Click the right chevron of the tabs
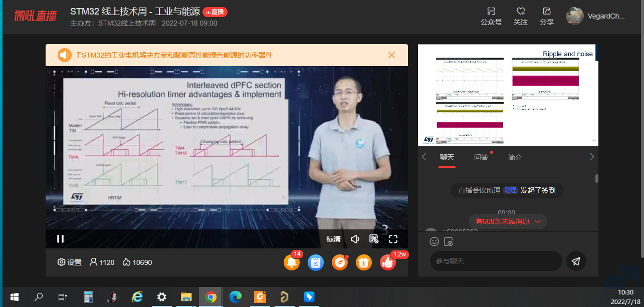The width and height of the screenshot is (644, 307). [x=592, y=157]
